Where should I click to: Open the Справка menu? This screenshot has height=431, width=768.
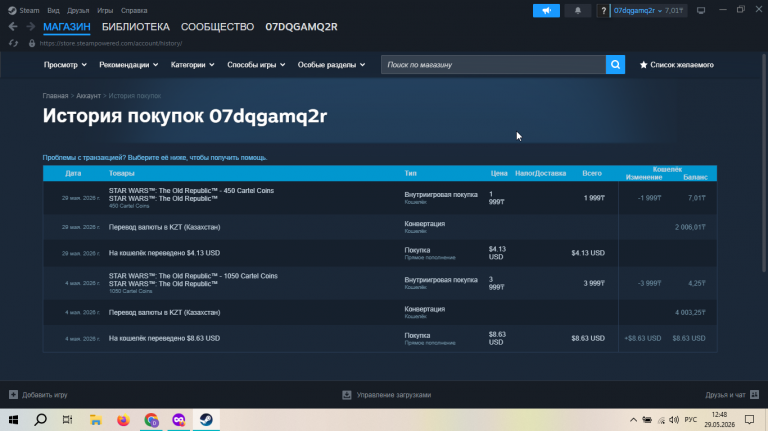(x=134, y=10)
